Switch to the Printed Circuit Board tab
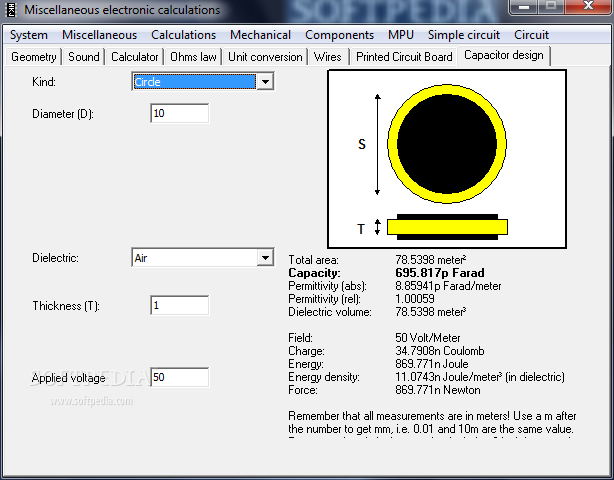The image size is (614, 480). 404,57
